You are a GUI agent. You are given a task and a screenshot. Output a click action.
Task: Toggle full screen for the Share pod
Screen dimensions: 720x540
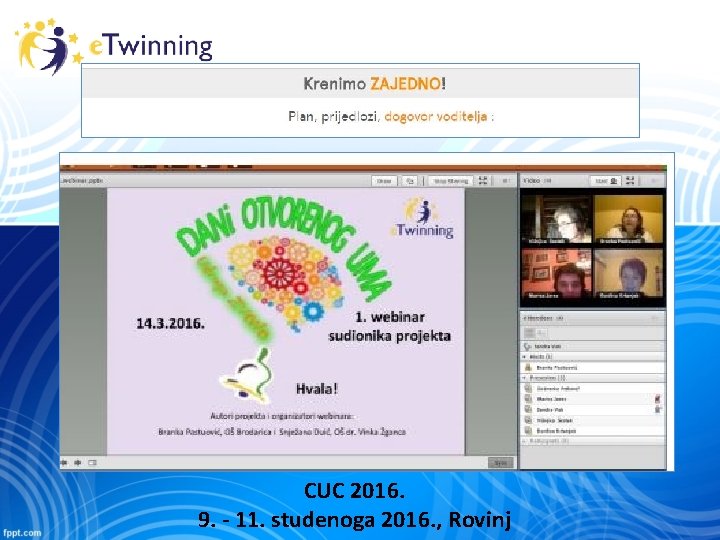tap(483, 180)
